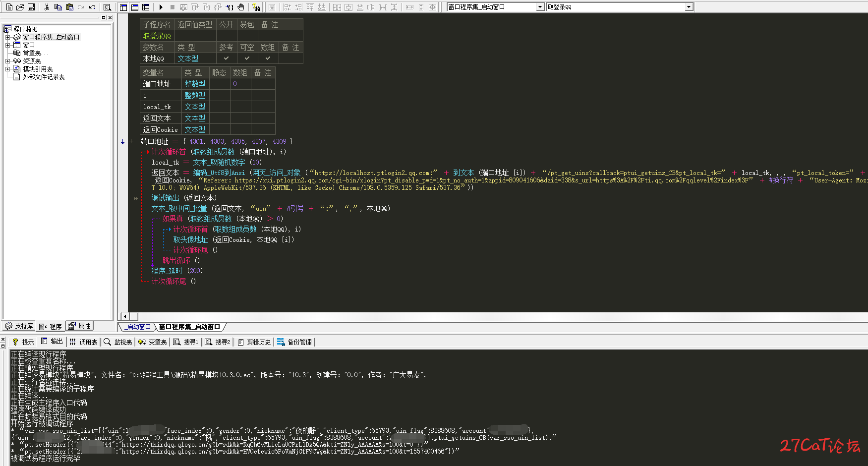Screen dimensions: 868x466
Task: Toggle 数组 check for 本地QQ parameter
Action: [268, 58]
